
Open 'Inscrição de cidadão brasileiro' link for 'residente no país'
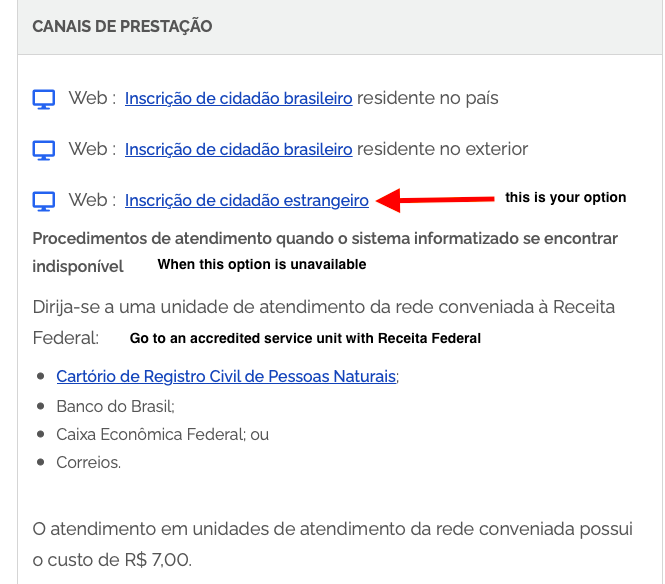pyautogui.click(x=238, y=98)
